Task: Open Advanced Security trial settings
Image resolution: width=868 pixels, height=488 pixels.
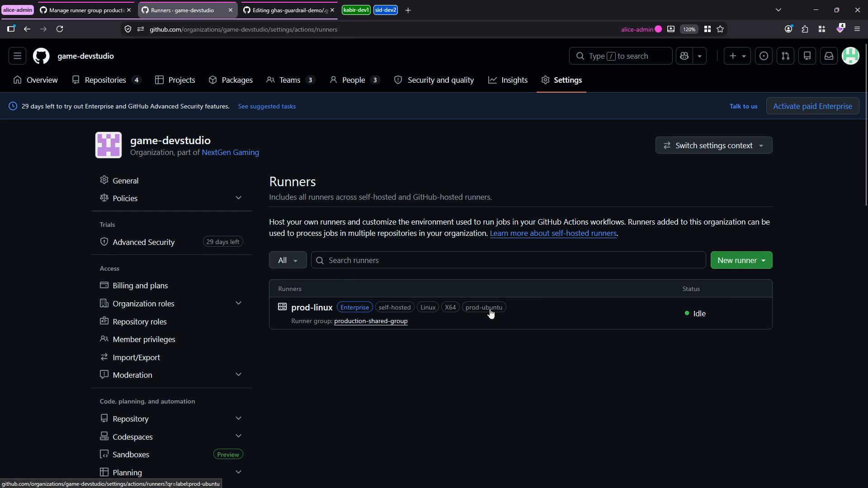Action: pyautogui.click(x=171, y=242)
